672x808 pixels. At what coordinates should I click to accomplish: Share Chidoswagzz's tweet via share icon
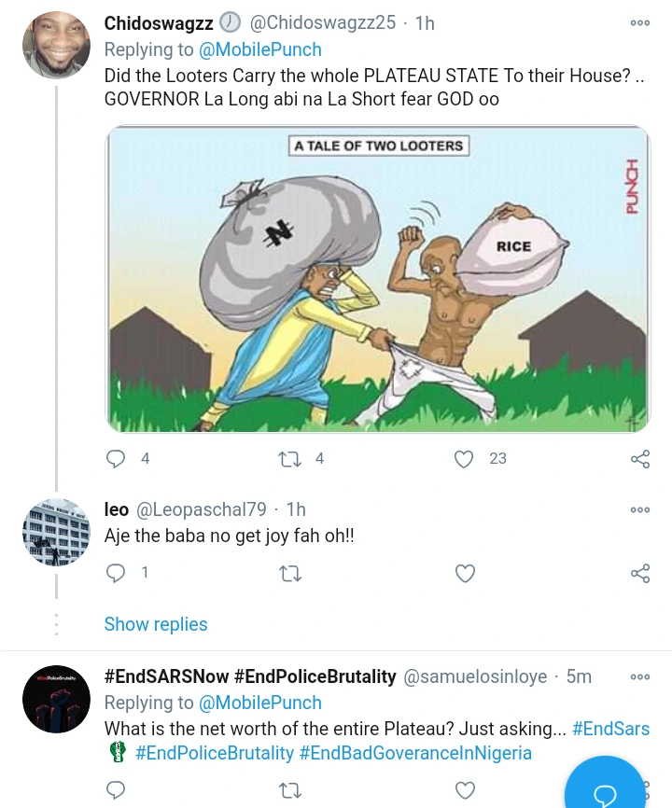pyautogui.click(x=640, y=458)
